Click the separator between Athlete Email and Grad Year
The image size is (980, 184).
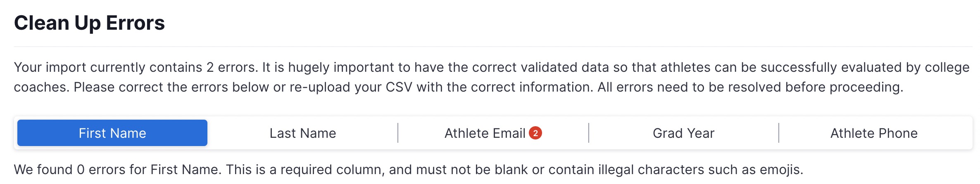click(589, 133)
